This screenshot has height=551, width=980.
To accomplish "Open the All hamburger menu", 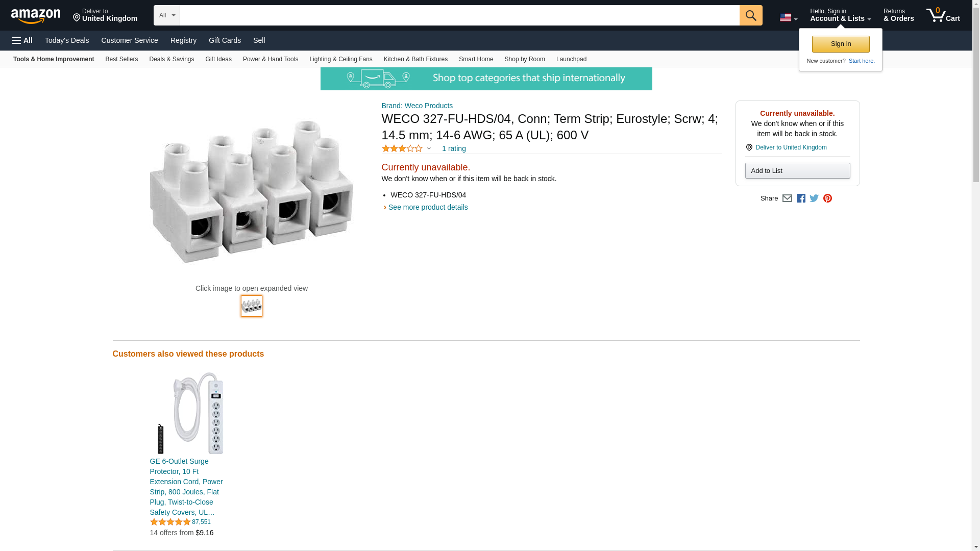I will click(22, 40).
